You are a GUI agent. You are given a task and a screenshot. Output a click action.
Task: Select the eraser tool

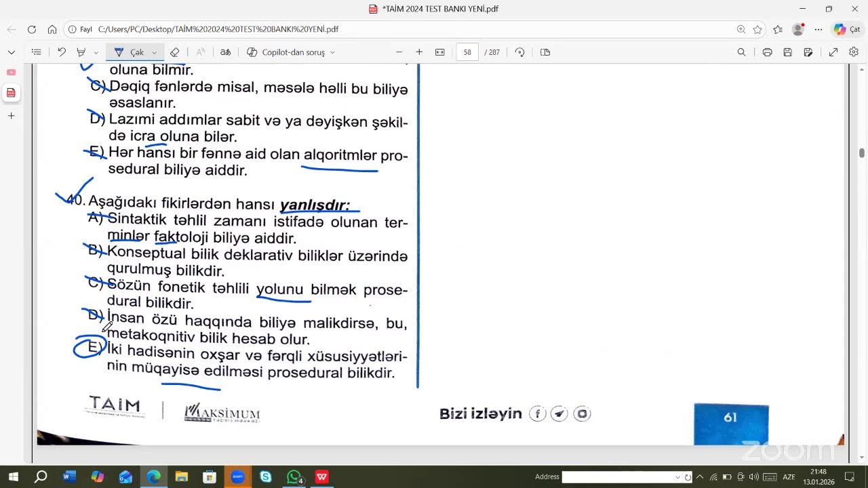pyautogui.click(x=174, y=52)
